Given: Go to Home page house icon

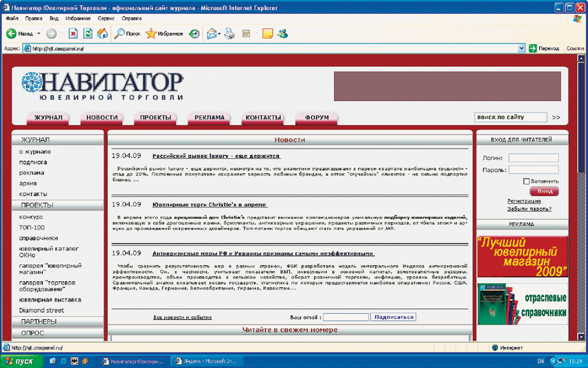Looking at the screenshot, I should pos(102,34).
